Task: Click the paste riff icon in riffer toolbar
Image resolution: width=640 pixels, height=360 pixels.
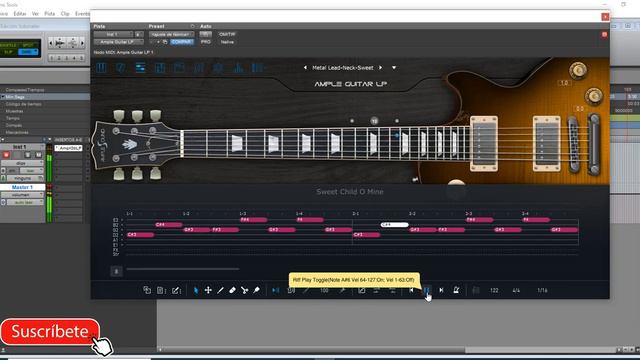Action: click(x=161, y=290)
